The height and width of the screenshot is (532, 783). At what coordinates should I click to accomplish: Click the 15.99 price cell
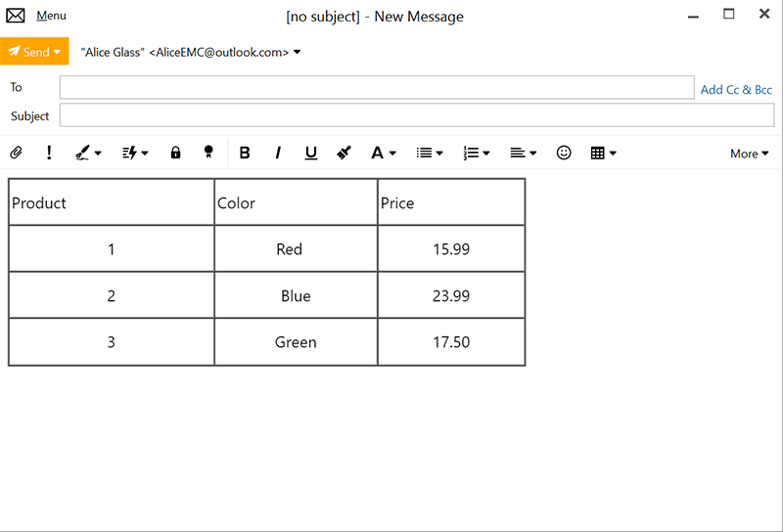(451, 248)
